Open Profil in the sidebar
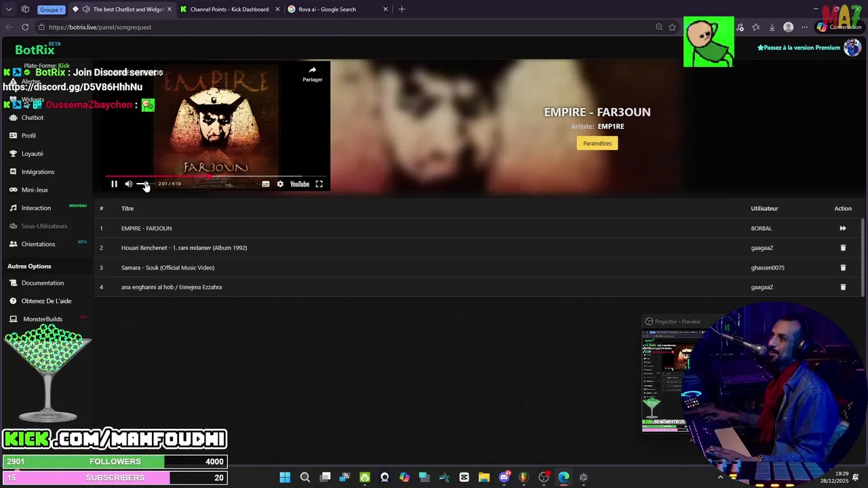Viewport: 868px width, 488px height. 28,136
